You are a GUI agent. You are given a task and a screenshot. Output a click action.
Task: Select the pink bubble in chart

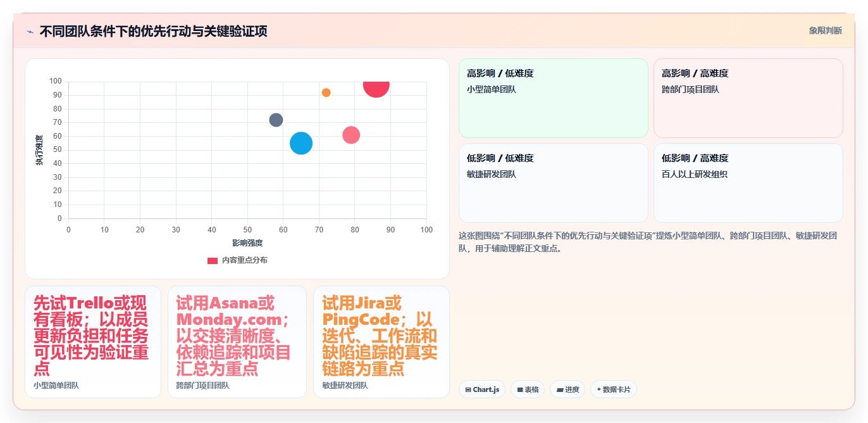(x=351, y=135)
